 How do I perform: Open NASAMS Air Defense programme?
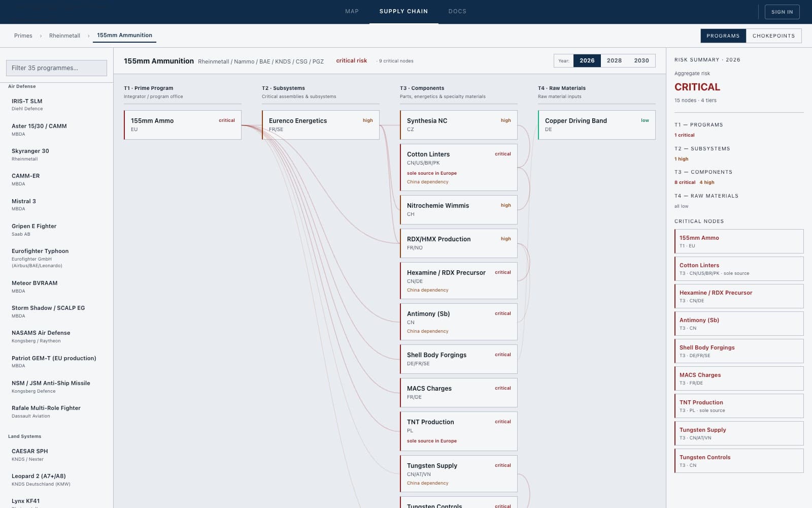[x=56, y=336]
